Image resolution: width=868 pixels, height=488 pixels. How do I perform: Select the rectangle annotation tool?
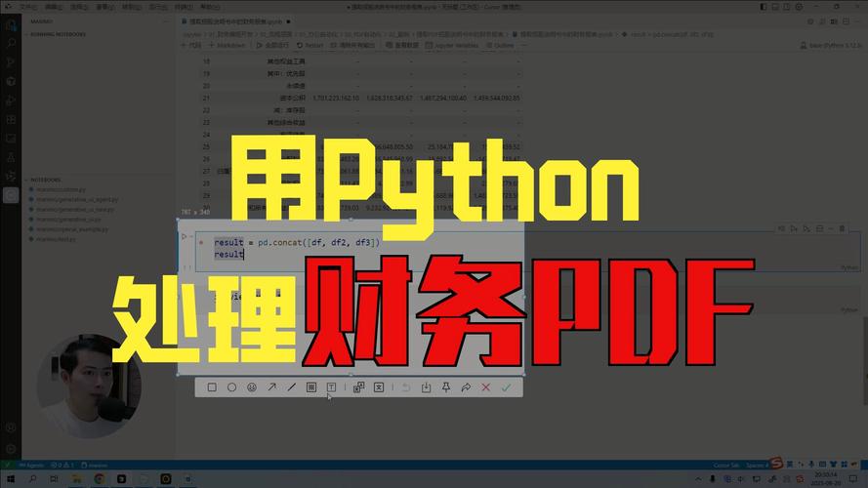[x=212, y=387]
